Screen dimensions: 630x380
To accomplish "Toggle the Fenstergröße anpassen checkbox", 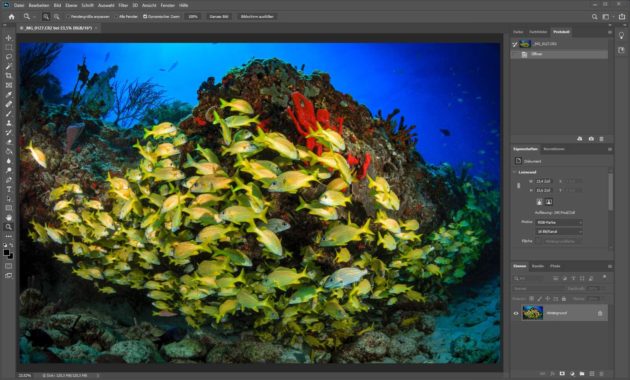I will pyautogui.click(x=68, y=17).
